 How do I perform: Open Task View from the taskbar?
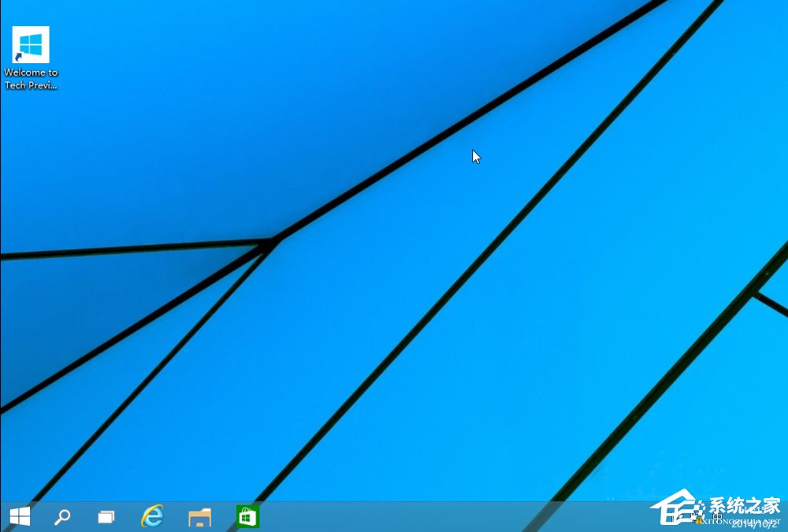click(106, 517)
